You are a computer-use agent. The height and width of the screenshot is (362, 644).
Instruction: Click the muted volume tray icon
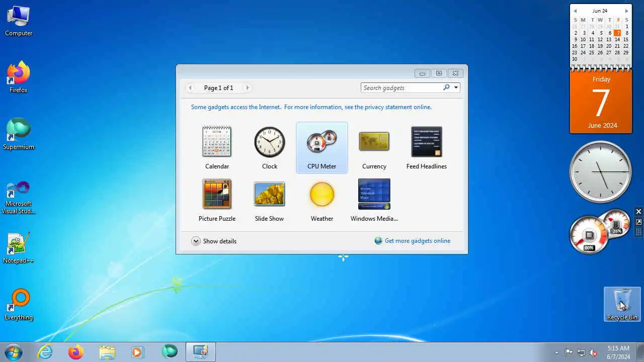click(x=594, y=352)
